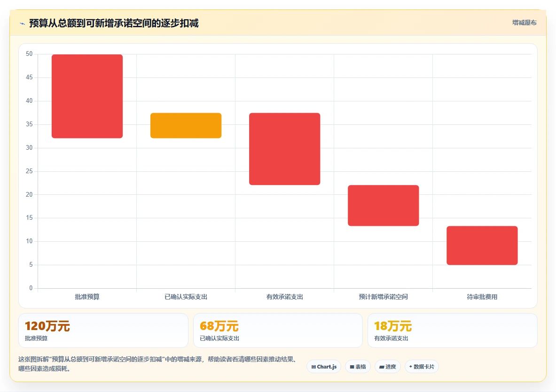This screenshot has width=556, height=392.
Task: Click the red 有效承诺支出 bar
Action: (285, 149)
